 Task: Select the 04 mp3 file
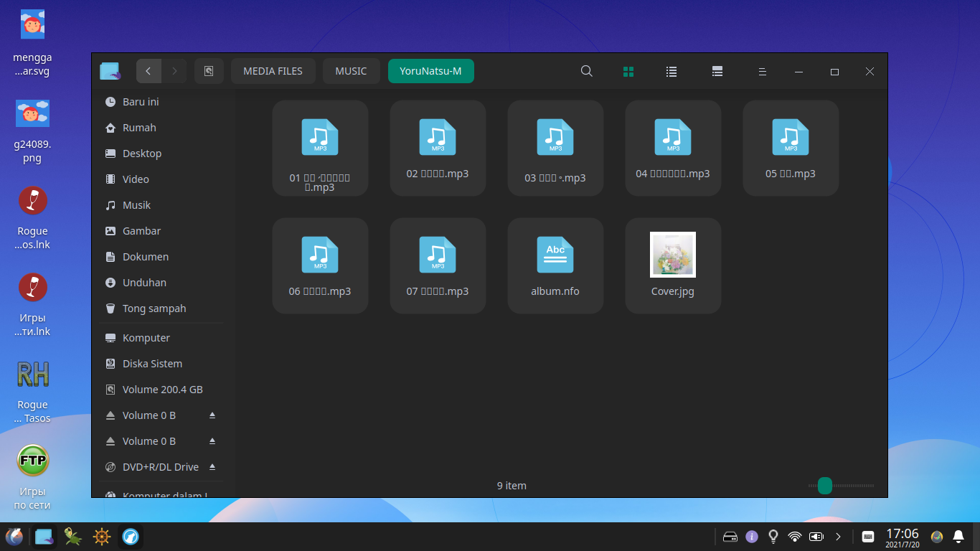tap(673, 149)
